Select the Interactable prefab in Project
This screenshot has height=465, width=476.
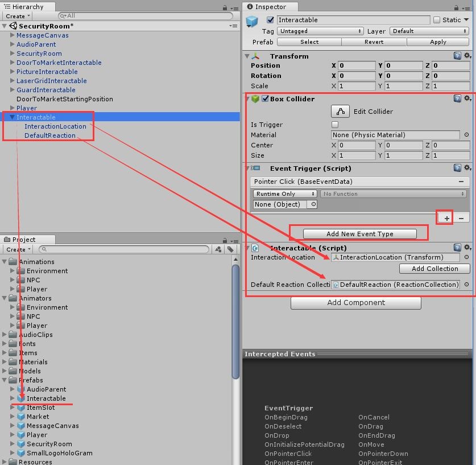[x=46, y=398]
